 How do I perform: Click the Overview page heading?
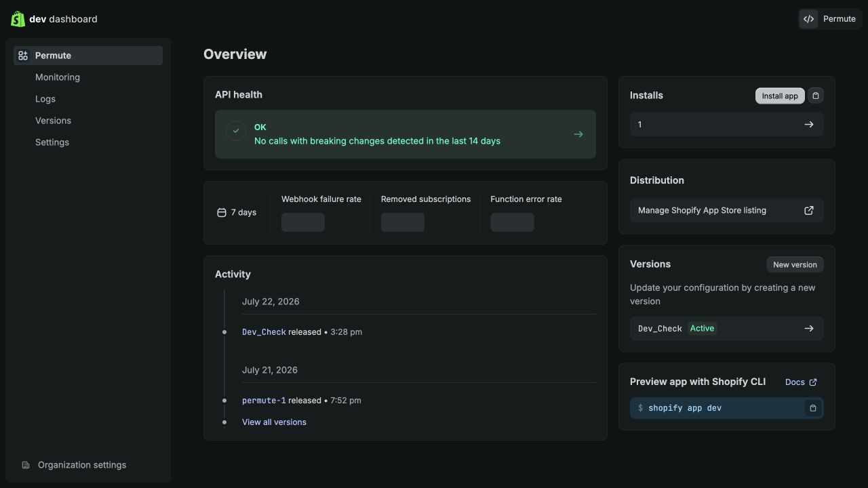pos(235,54)
